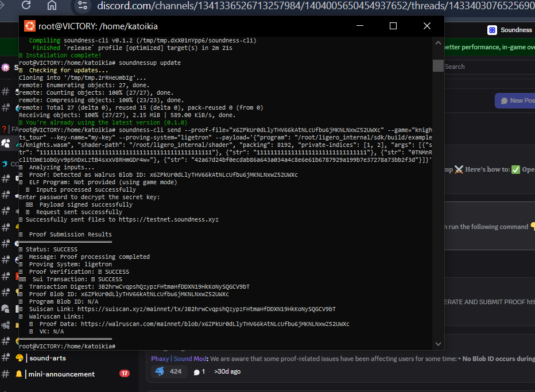Click the bell emoji beside mini-announcement
Screen dimensions: 535x392
point(19,374)
